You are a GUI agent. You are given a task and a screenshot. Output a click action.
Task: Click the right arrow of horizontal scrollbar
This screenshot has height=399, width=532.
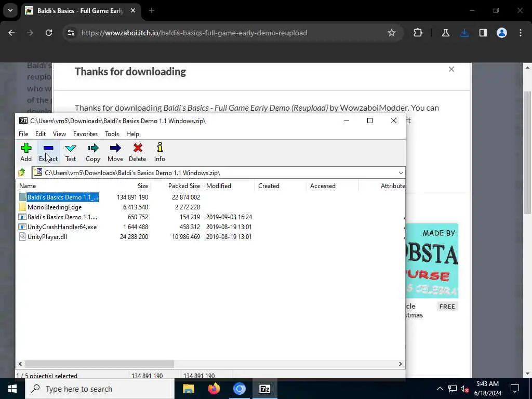point(401,364)
